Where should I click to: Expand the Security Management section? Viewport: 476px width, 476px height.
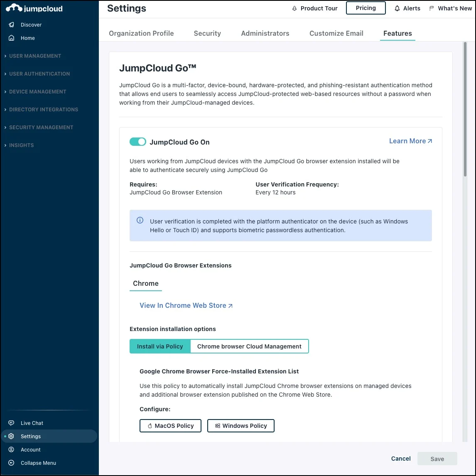point(41,128)
